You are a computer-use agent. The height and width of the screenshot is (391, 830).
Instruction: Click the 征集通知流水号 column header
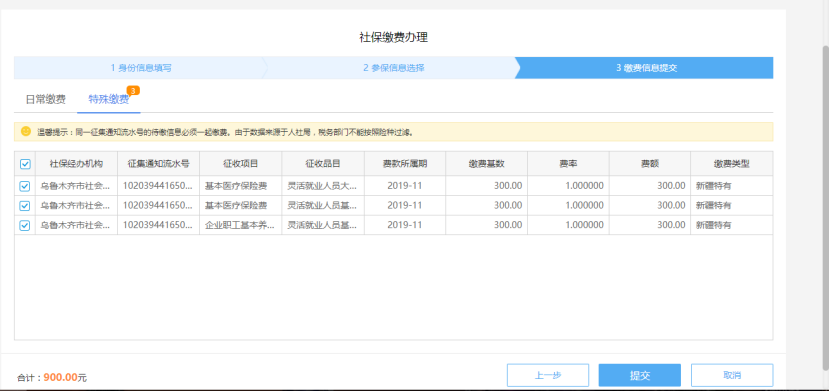point(158,163)
